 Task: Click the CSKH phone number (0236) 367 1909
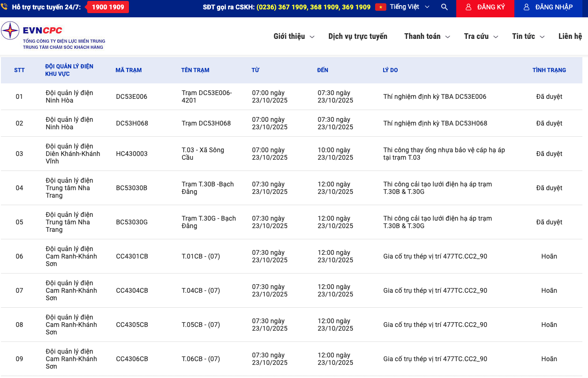point(282,7)
